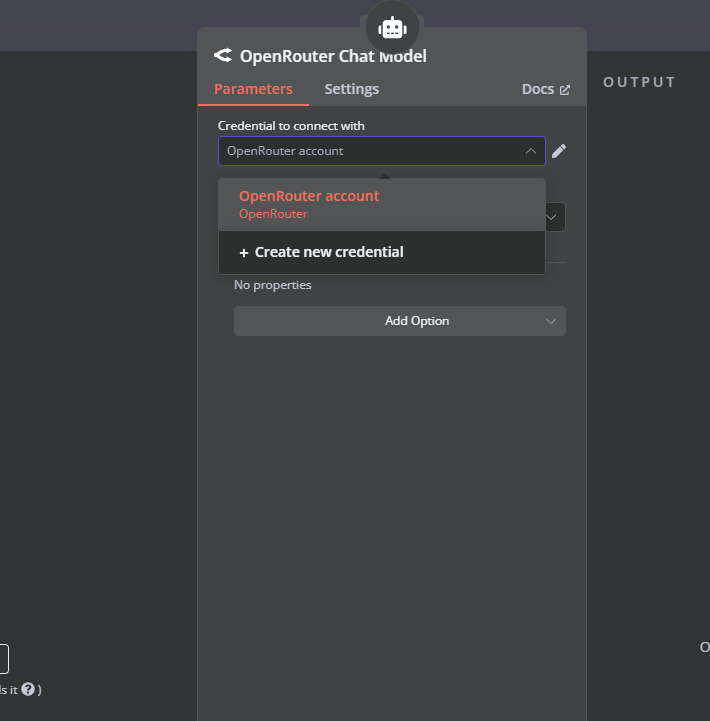Switch to the Parameters tab
Image resolution: width=710 pixels, height=721 pixels.
pyautogui.click(x=253, y=89)
